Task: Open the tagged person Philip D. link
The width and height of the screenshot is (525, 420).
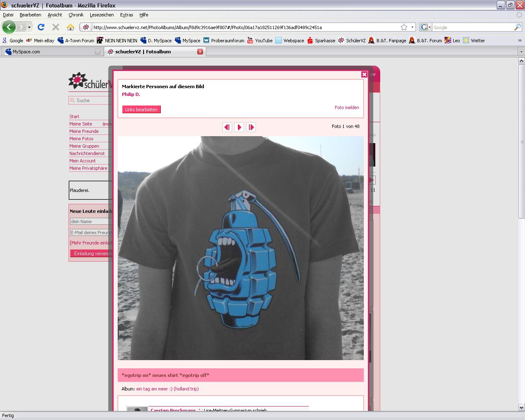Action: 131,94
